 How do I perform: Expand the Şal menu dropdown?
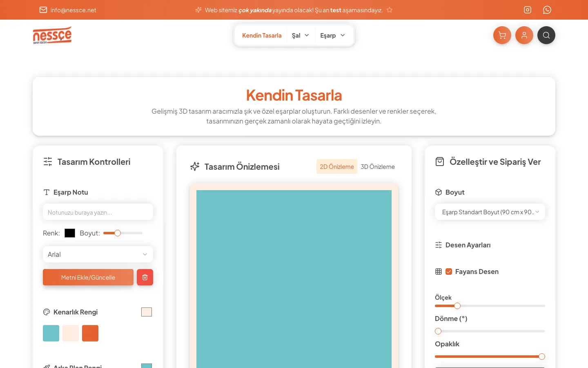[300, 35]
